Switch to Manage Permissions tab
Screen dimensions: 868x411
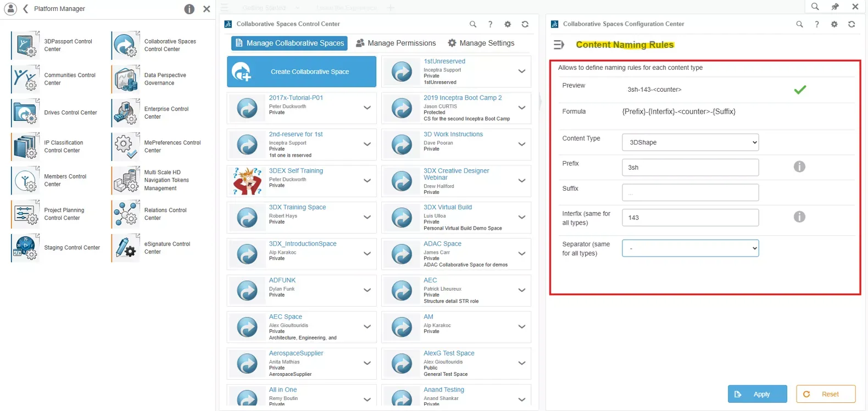[x=396, y=43]
